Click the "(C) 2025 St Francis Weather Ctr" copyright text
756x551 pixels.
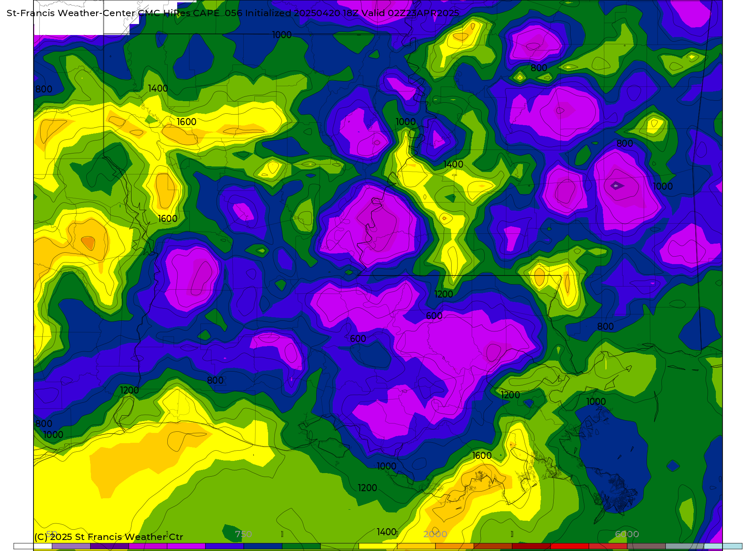click(x=109, y=537)
